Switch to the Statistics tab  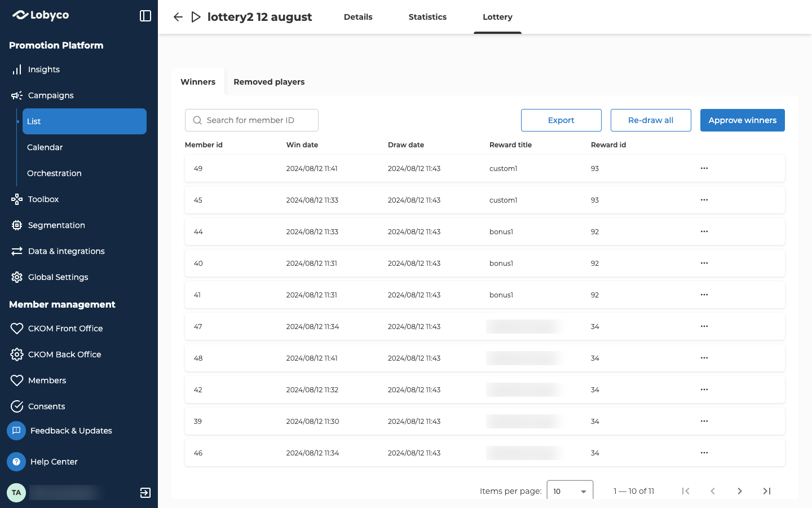coord(427,17)
